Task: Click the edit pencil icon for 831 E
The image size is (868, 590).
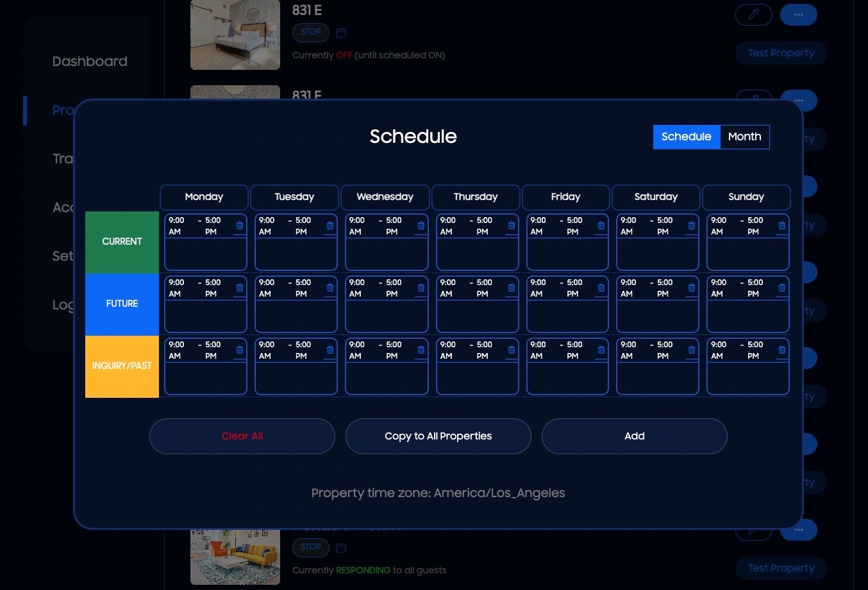Action: coord(753,14)
